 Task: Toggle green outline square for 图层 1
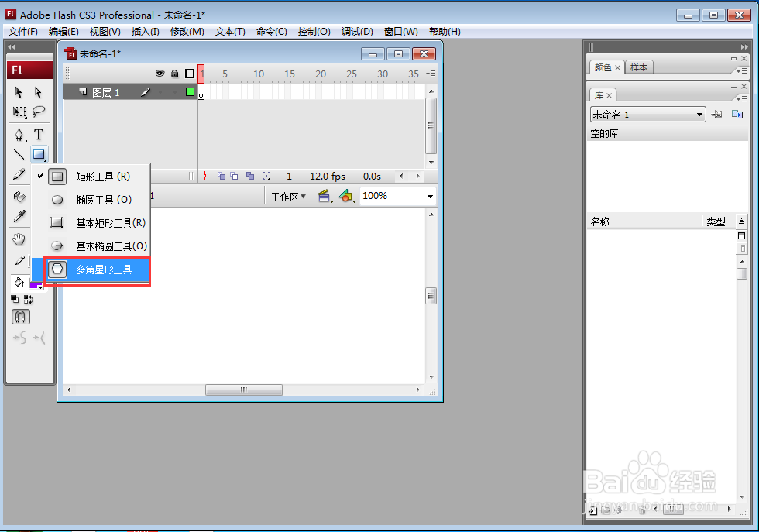[x=191, y=91]
